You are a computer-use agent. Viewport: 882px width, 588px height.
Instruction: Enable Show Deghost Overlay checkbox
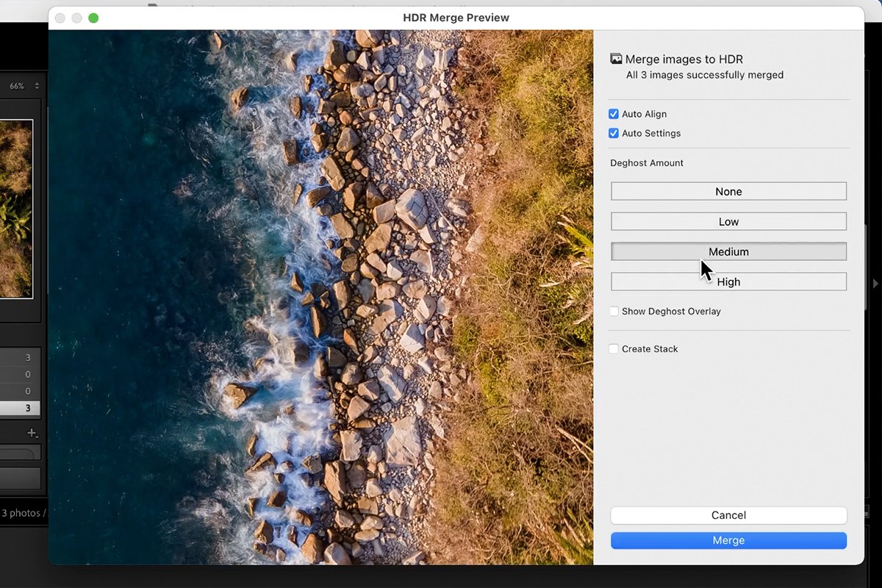click(x=614, y=311)
